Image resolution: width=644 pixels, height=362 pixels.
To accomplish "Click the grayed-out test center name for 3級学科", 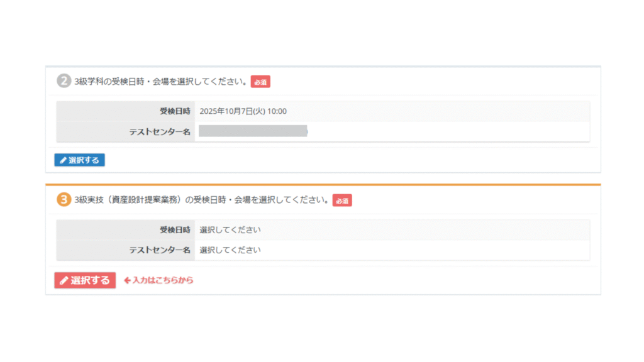I will coord(253,131).
